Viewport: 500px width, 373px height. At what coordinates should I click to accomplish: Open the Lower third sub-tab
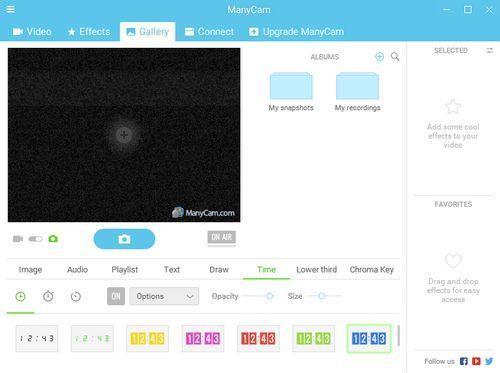[317, 269]
